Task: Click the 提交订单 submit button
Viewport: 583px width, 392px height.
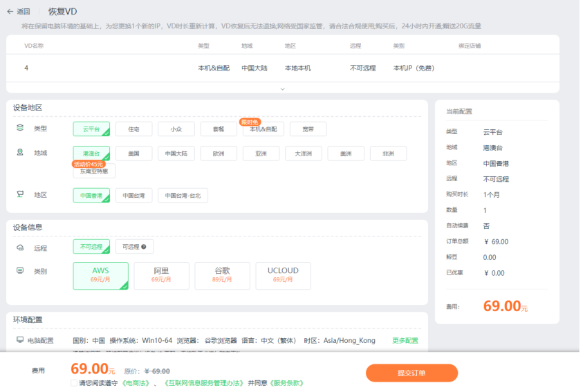Action: 411,373
